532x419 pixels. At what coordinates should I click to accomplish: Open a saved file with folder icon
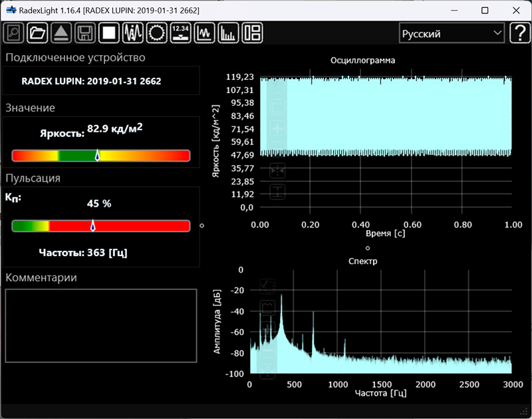[37, 33]
